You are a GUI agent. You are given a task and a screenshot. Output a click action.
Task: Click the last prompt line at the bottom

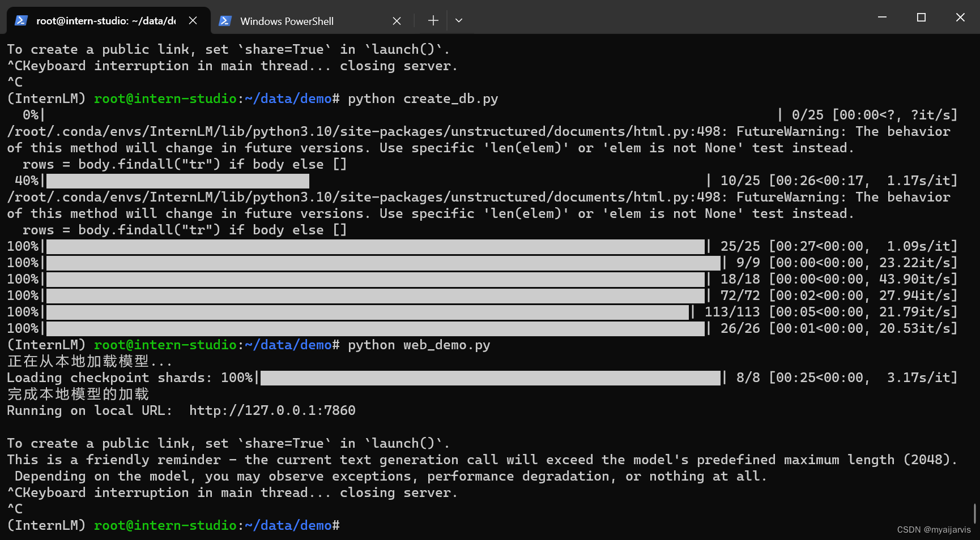pos(173,525)
